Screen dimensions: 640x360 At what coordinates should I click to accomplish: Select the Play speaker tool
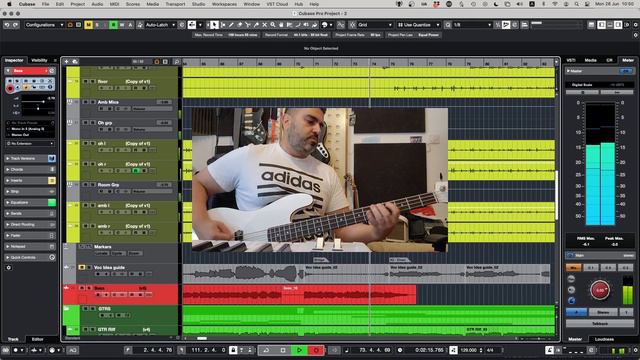pos(306,25)
